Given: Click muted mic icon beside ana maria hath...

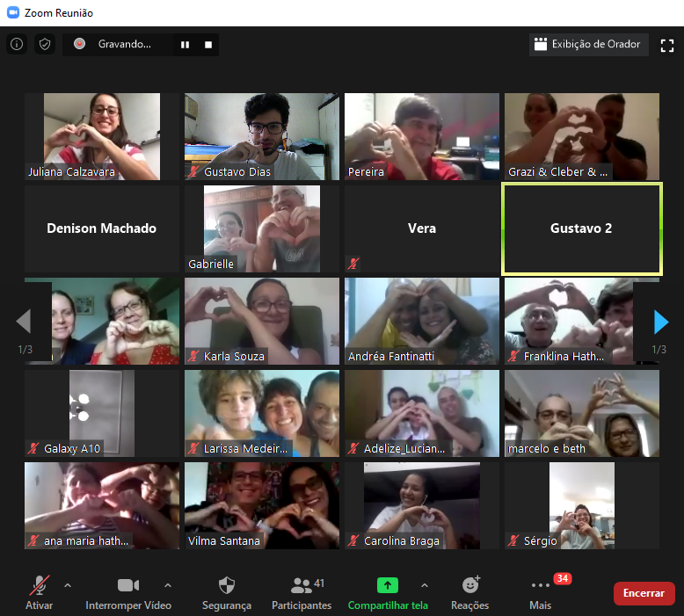Looking at the screenshot, I should tap(33, 540).
